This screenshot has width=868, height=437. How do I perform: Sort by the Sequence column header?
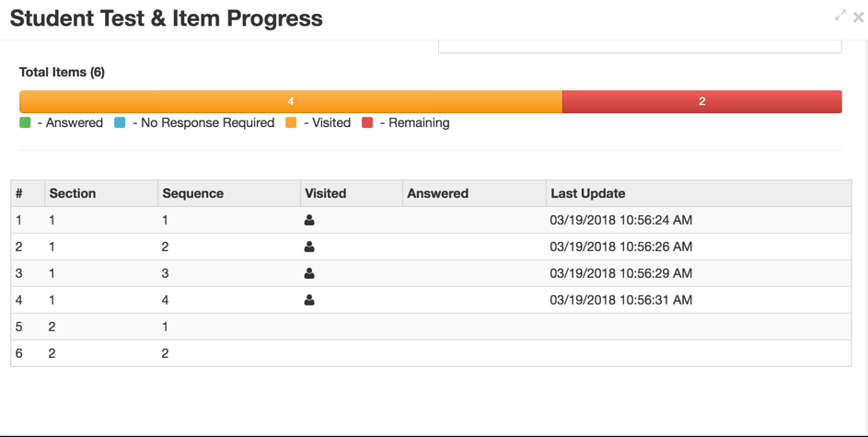(x=192, y=193)
